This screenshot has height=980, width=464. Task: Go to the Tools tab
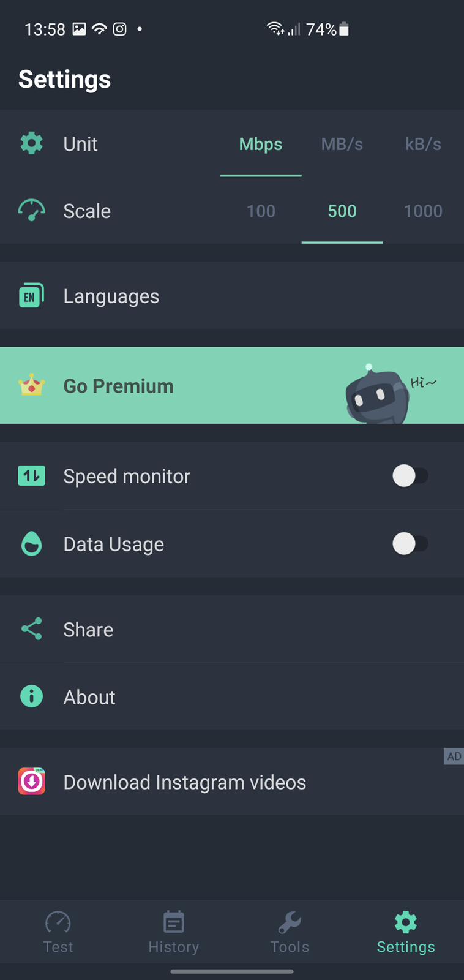(290, 932)
